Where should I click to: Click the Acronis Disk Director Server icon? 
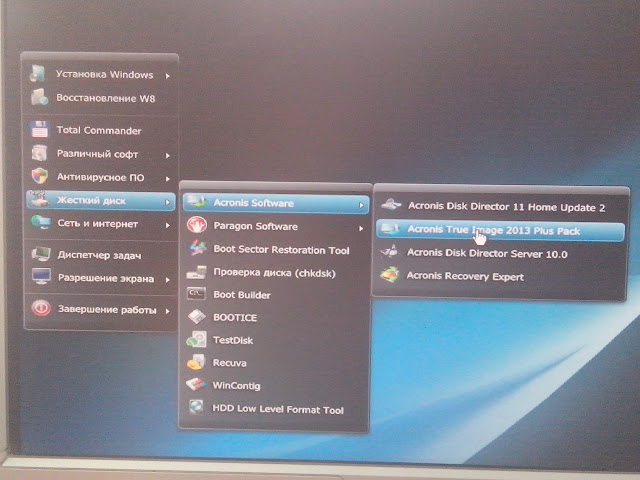click(x=390, y=252)
